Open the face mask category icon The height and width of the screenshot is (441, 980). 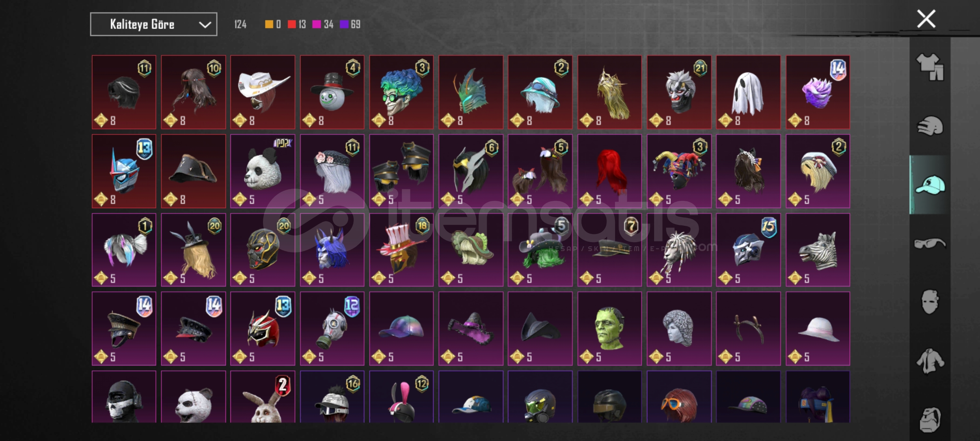[x=930, y=302]
